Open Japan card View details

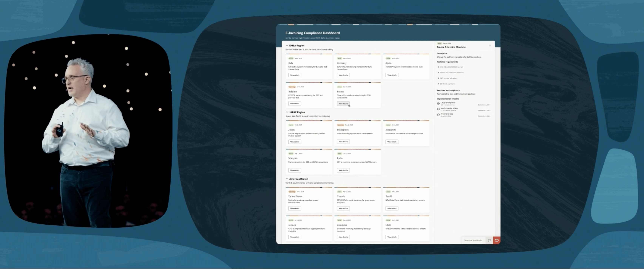click(294, 142)
